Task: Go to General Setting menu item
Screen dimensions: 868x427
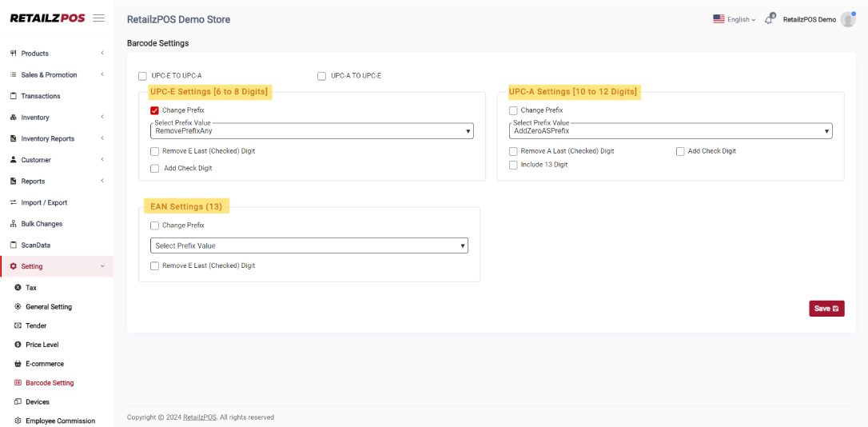Action: point(49,307)
